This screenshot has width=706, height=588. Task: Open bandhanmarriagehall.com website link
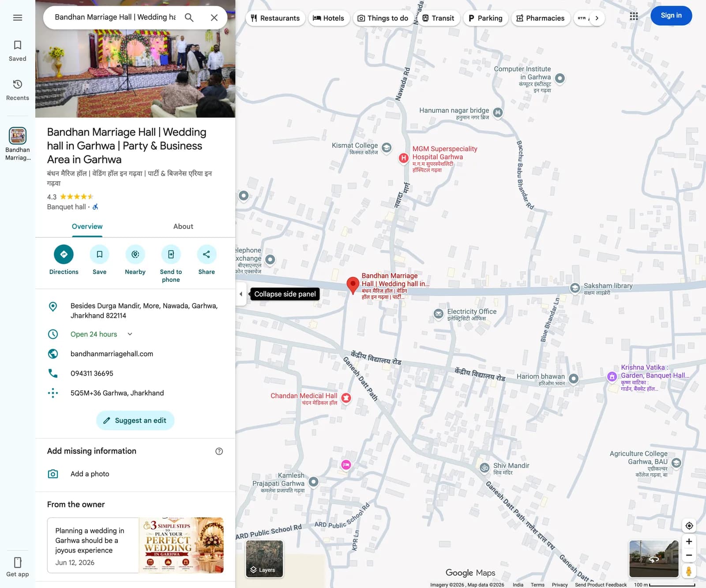[x=112, y=354]
